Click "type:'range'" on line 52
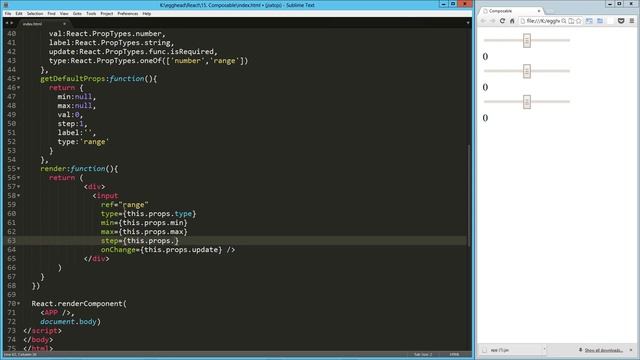The height and width of the screenshot is (360, 640). tap(83, 142)
